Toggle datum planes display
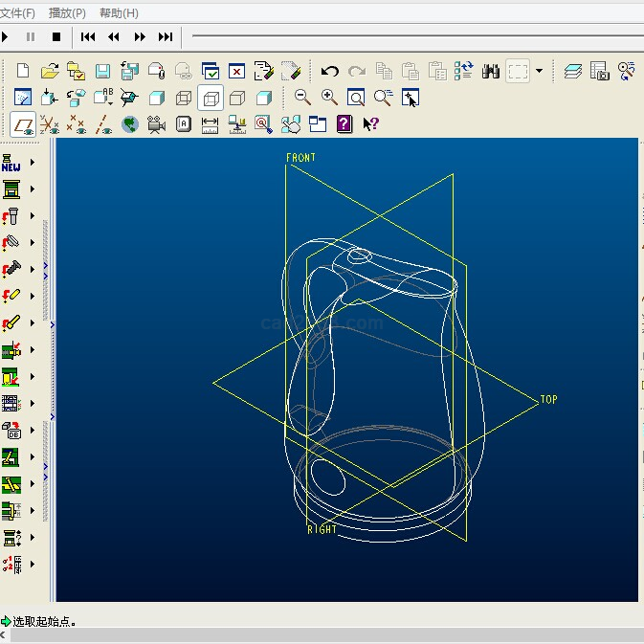The image size is (644, 644). (23, 123)
